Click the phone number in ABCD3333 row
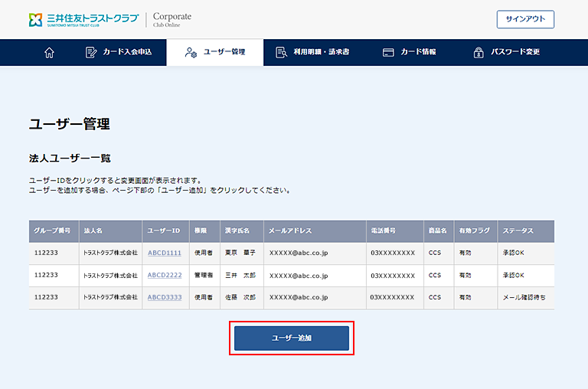Image resolution: width=588 pixels, height=389 pixels. tap(392, 297)
